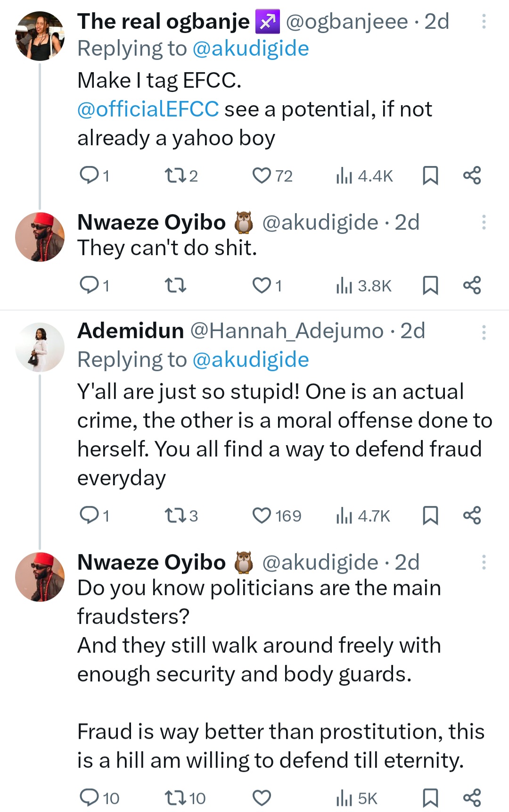This screenshot has height=812, width=509.
Task: Reply to the "They can't do shit" tweet
Action: click(x=89, y=285)
